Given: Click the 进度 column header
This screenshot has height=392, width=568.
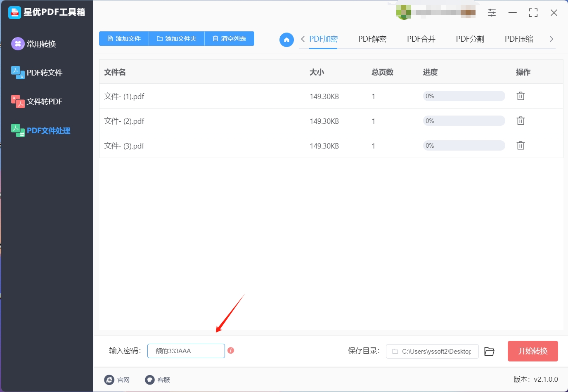Looking at the screenshot, I should click(430, 72).
